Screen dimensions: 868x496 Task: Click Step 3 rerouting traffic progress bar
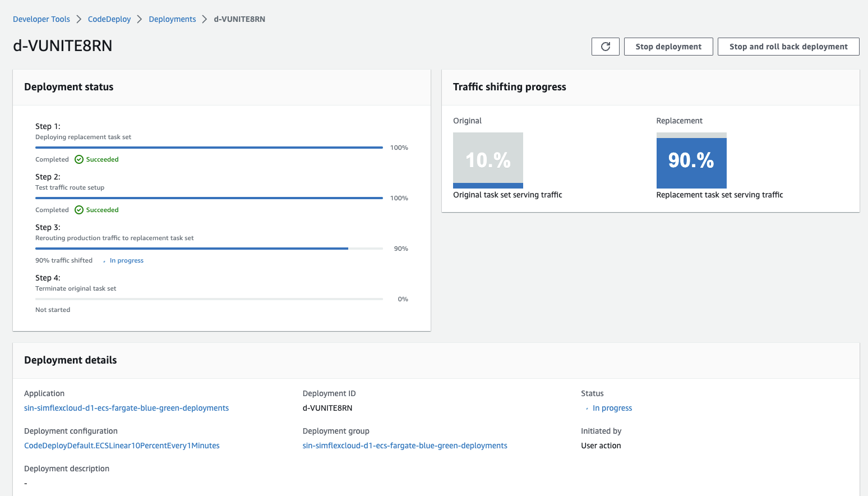(x=209, y=249)
